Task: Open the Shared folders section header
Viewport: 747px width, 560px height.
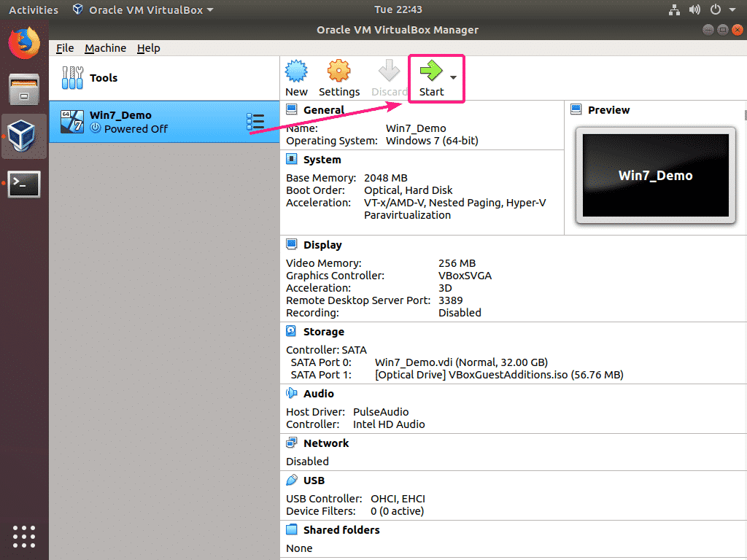Action: coord(341,530)
